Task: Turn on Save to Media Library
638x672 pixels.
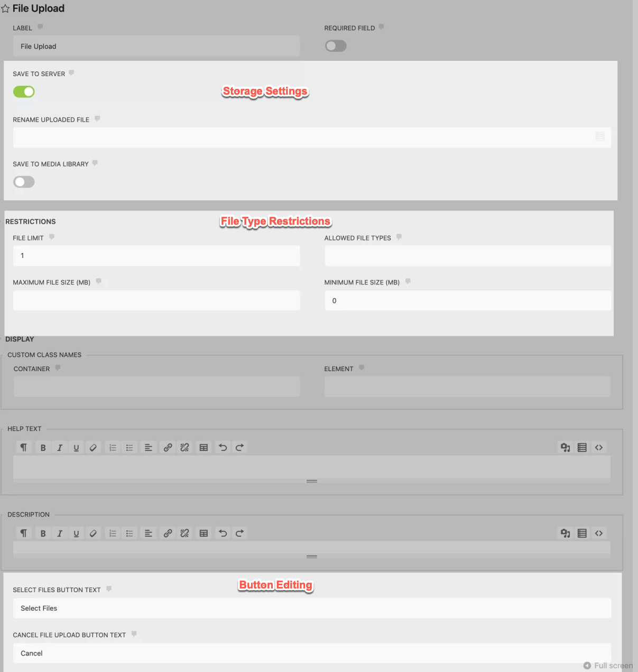Action: (24, 182)
